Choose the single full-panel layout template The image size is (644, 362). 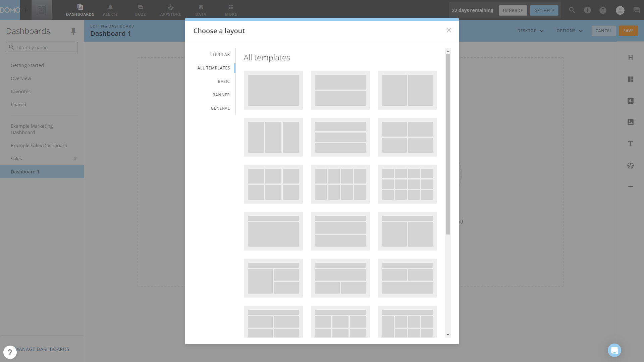(x=273, y=90)
